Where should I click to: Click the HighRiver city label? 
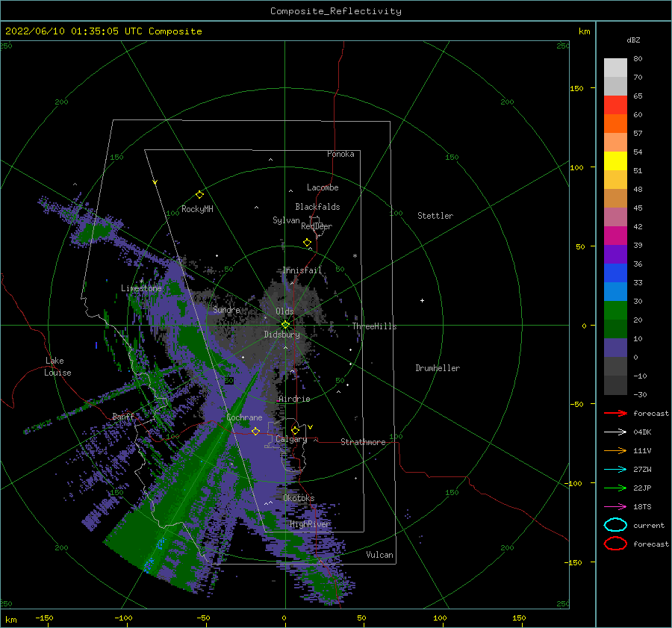(x=310, y=524)
